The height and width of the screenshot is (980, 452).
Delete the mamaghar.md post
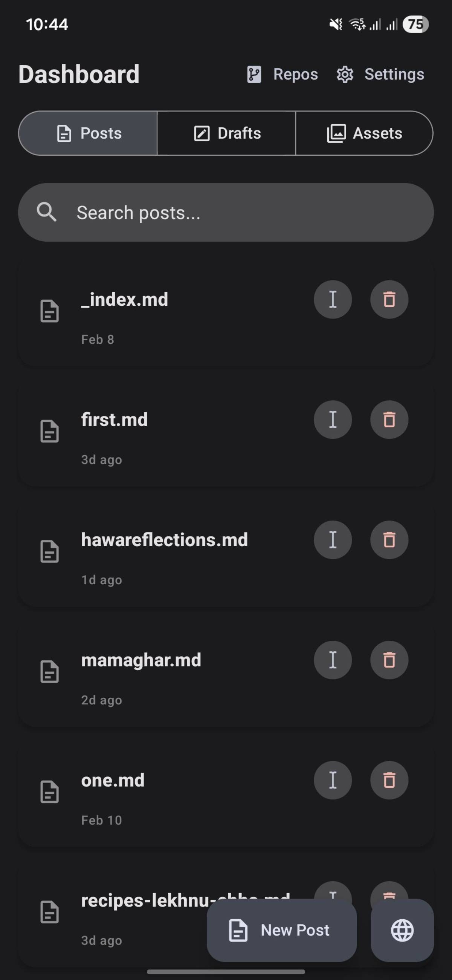pyautogui.click(x=389, y=660)
